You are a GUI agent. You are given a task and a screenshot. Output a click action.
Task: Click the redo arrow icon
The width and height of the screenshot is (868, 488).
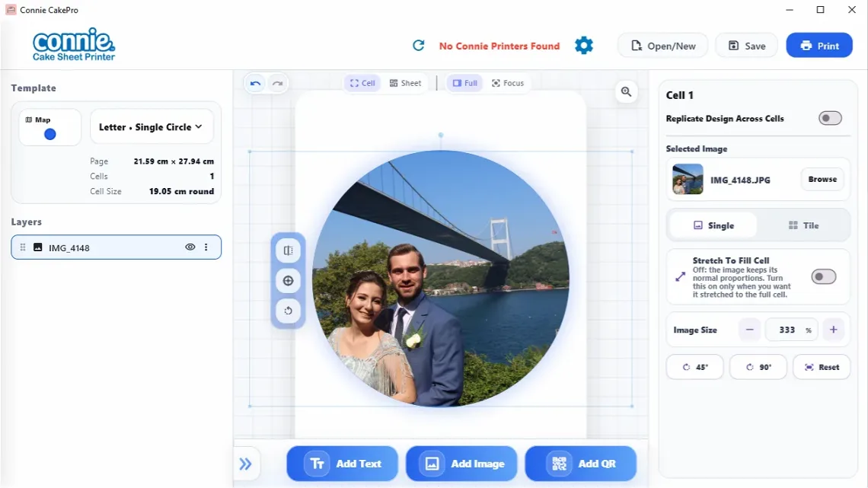tap(277, 84)
